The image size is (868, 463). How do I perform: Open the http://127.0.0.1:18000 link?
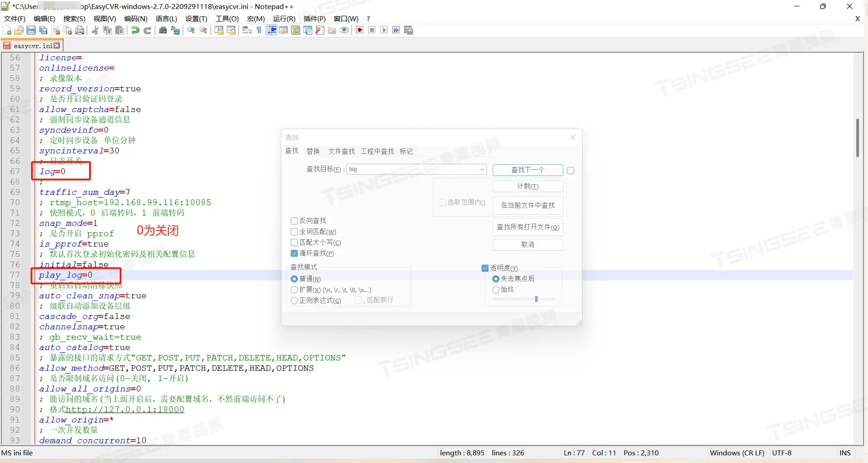(125, 409)
